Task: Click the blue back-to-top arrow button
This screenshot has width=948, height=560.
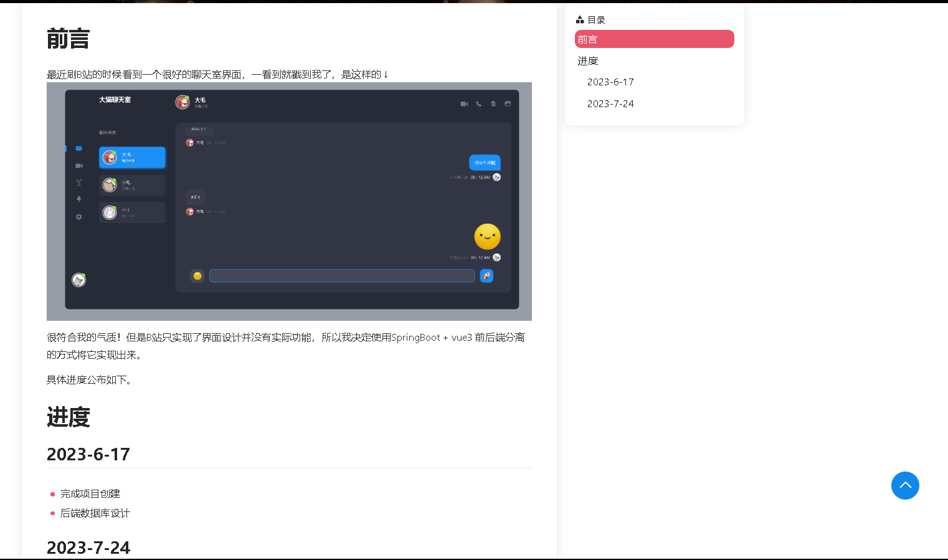Action: (905, 485)
